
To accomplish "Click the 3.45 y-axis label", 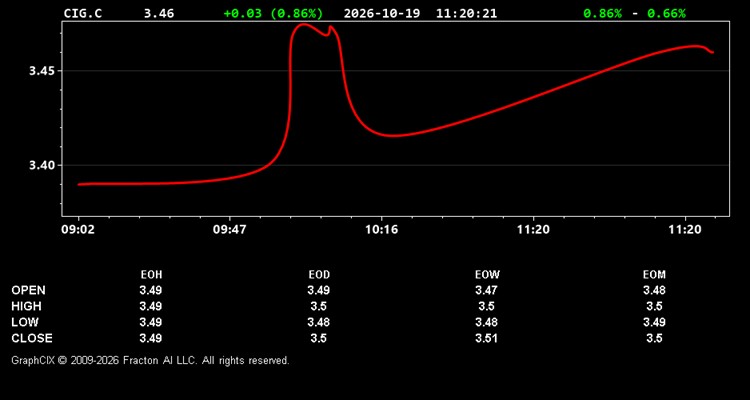I will click(42, 71).
